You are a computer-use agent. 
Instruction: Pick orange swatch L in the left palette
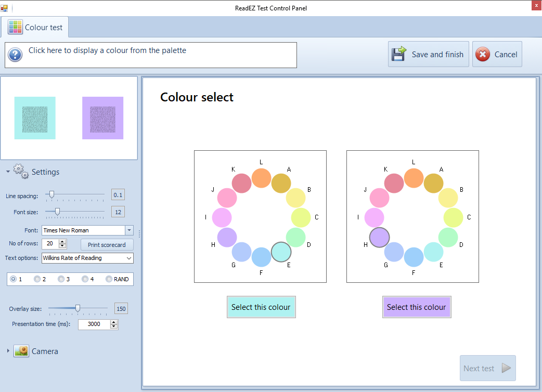click(262, 178)
